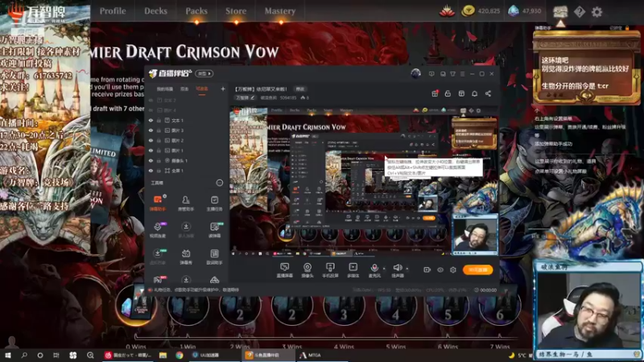The image size is (644, 362).
Task: Open the 主播任务 streamer tasks tool
Action: [214, 204]
